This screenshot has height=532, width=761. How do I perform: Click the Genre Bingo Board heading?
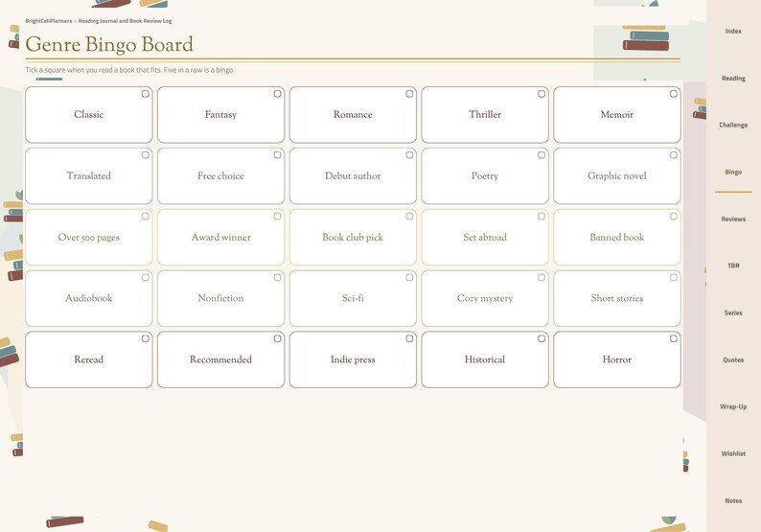click(109, 44)
